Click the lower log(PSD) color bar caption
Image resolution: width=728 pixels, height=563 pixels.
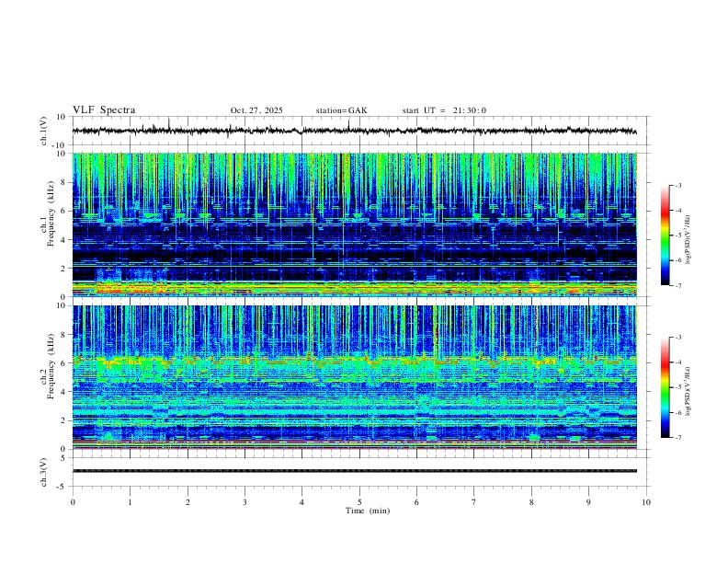pyautogui.click(x=688, y=391)
